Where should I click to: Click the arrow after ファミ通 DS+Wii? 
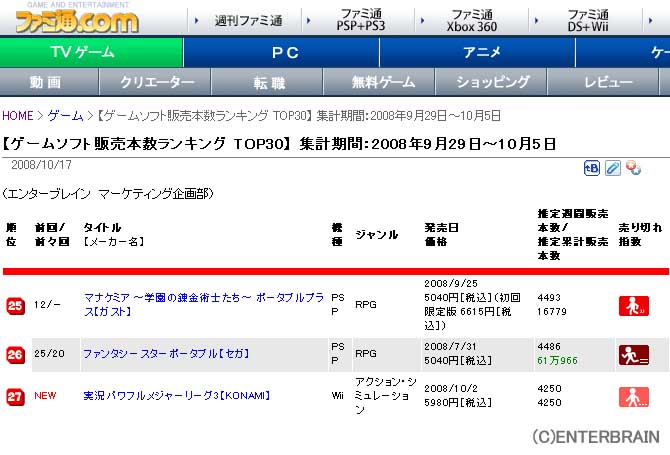(650, 20)
